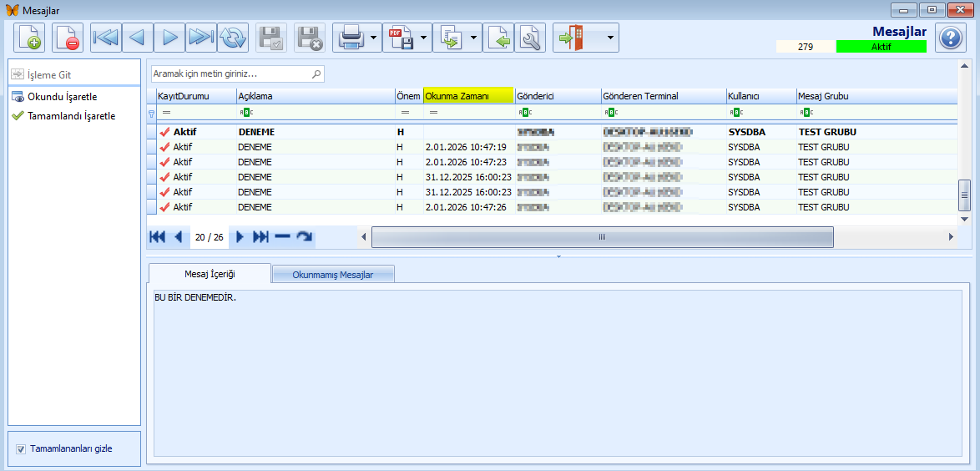The height and width of the screenshot is (471, 980).
Task: Click the toolbar refresh icon
Action: [233, 38]
